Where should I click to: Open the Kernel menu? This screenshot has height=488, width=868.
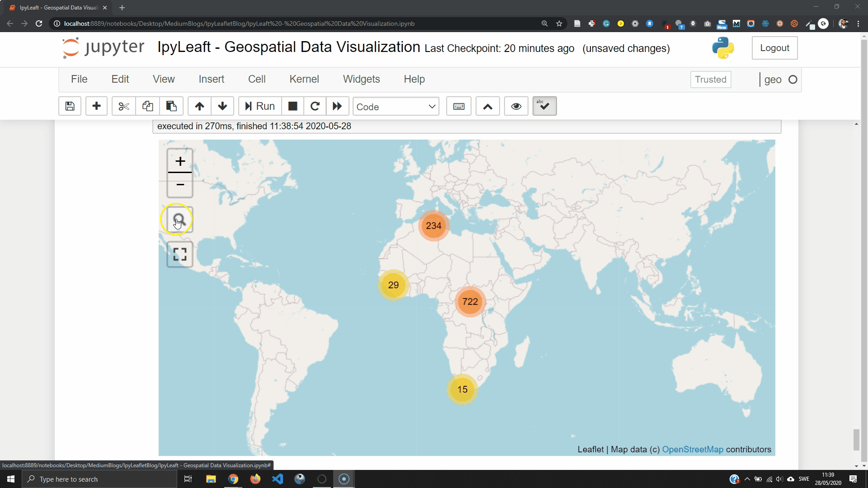(x=304, y=79)
